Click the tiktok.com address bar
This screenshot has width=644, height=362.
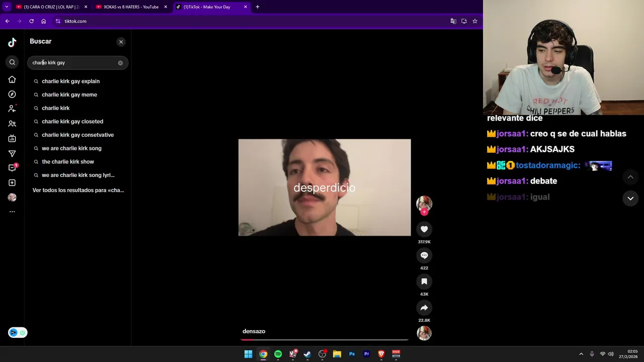coord(252,21)
